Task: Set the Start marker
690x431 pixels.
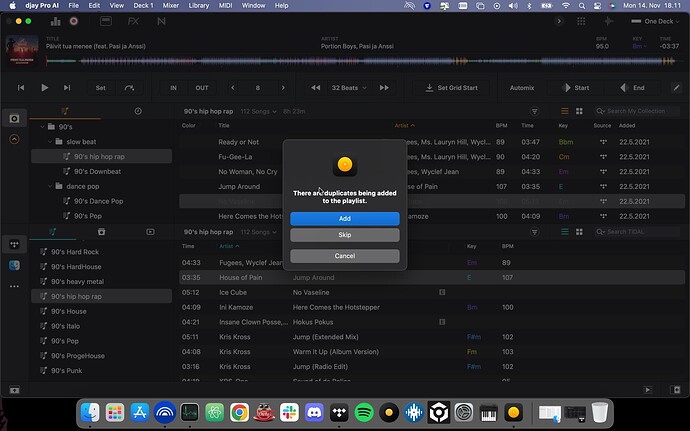Action: [x=576, y=88]
